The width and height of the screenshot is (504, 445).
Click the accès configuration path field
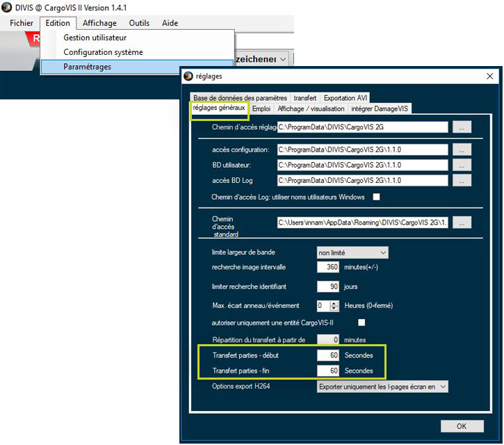[363, 149]
